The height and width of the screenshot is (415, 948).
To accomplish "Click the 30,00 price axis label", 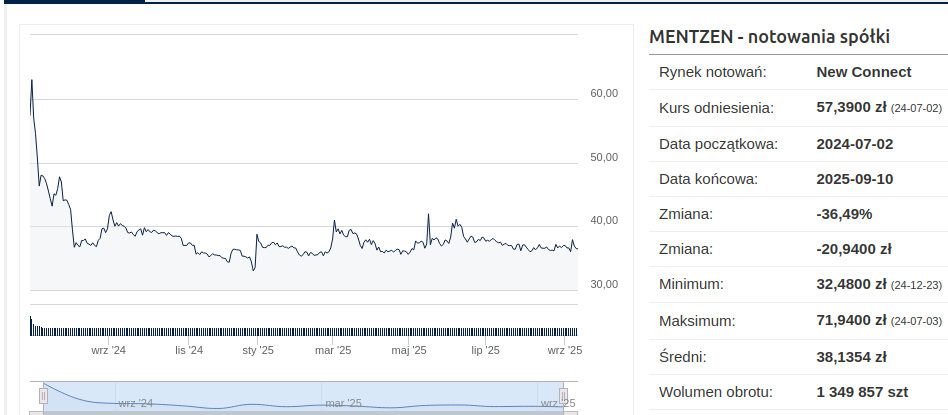I will coord(604,284).
